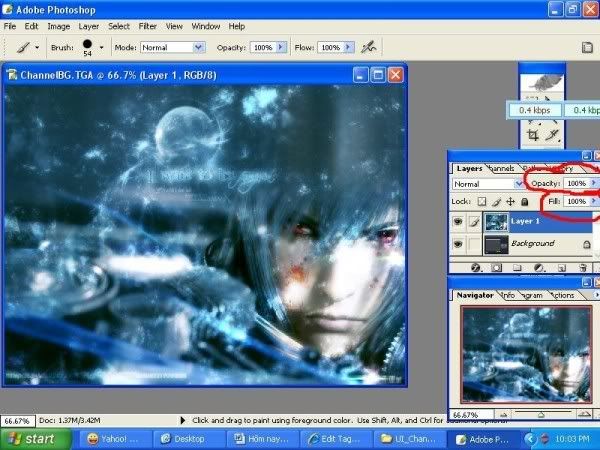Image resolution: width=600 pixels, height=450 pixels.
Task: Open the brush Opacity slider arrow
Action: tap(281, 47)
